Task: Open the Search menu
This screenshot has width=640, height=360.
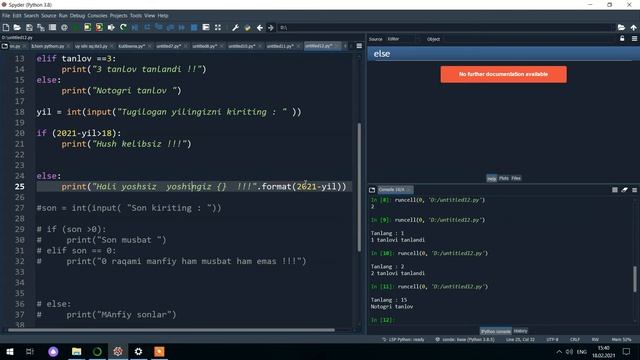Action: (31, 16)
